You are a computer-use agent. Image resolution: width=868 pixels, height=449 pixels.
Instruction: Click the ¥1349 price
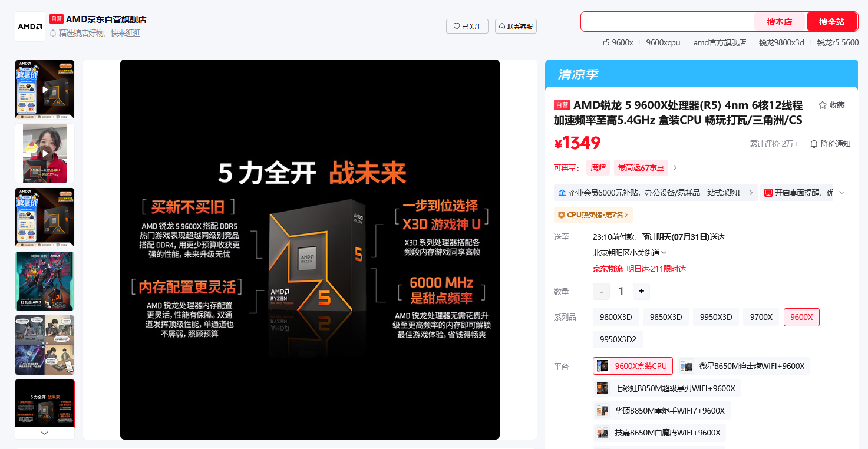click(x=577, y=143)
